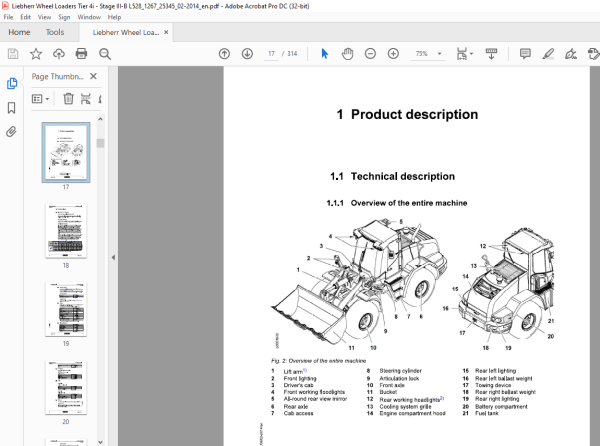Click the footnote link after 'Rear working headlights'
600x446 pixels.
[442, 398]
